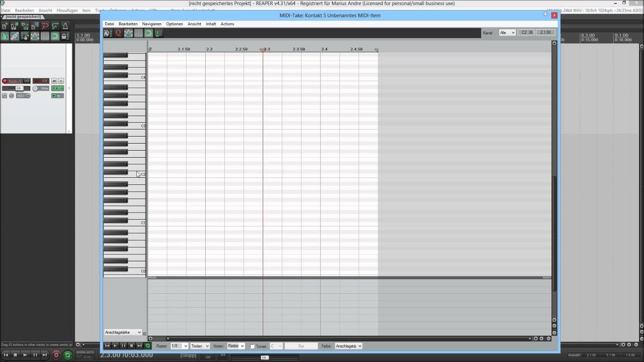
Task: Stop playback in MIDI editor transport
Action: (x=131, y=346)
